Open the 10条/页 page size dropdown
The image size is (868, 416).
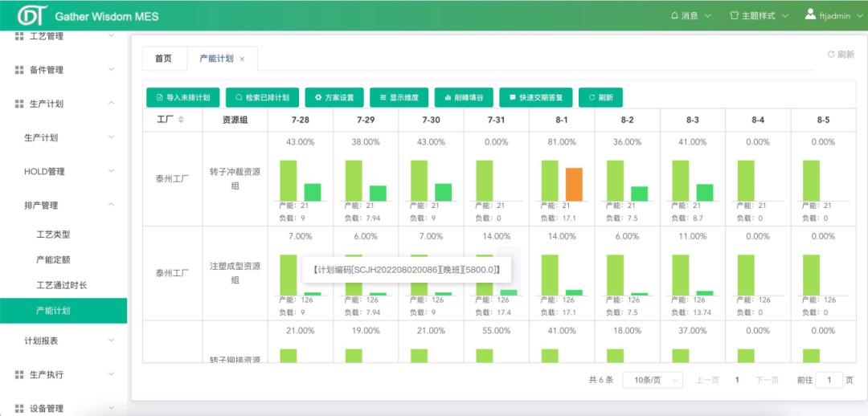tap(652, 380)
